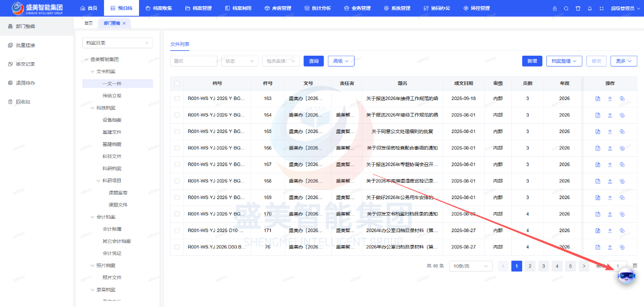Click the document view icon for item 76

point(598,247)
